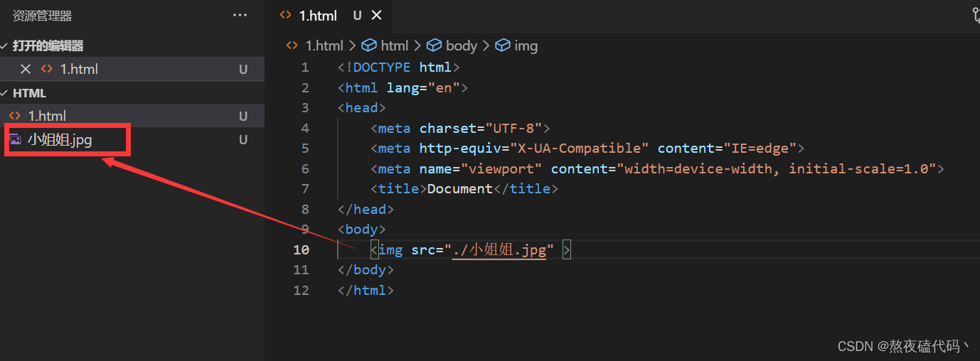
Task: Select 1.html in the HTML folder tree
Action: [x=47, y=116]
